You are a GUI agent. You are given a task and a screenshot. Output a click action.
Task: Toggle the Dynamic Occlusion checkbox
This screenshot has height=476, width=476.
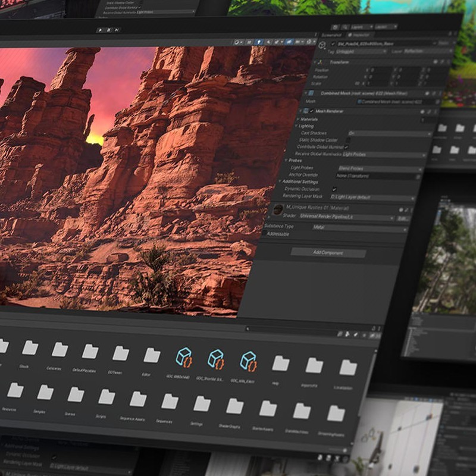334,189
